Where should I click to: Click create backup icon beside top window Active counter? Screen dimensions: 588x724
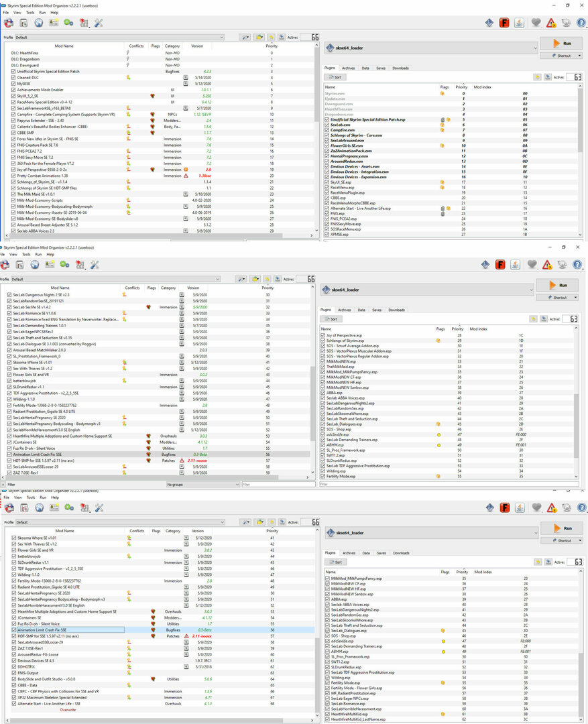[x=282, y=37]
